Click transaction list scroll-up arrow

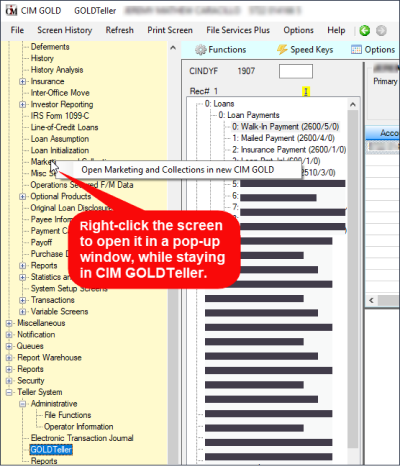point(353,104)
